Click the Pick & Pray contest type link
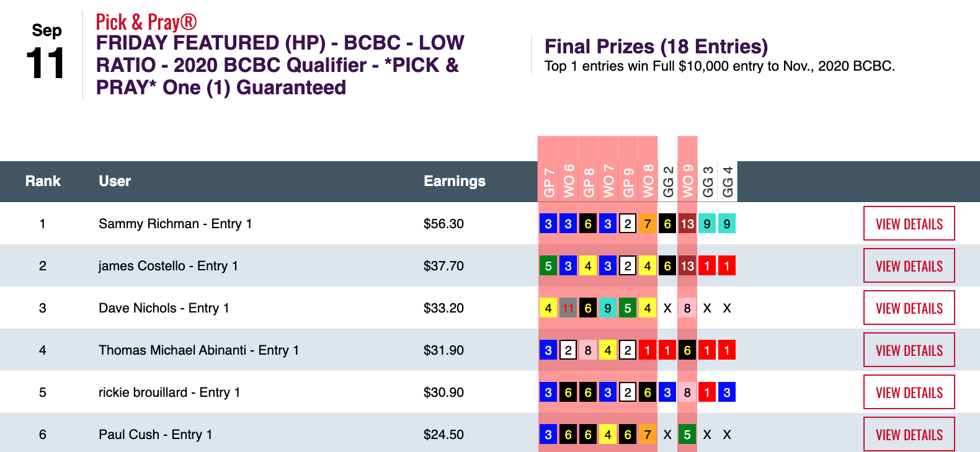980x452 pixels. pyautogui.click(x=146, y=22)
